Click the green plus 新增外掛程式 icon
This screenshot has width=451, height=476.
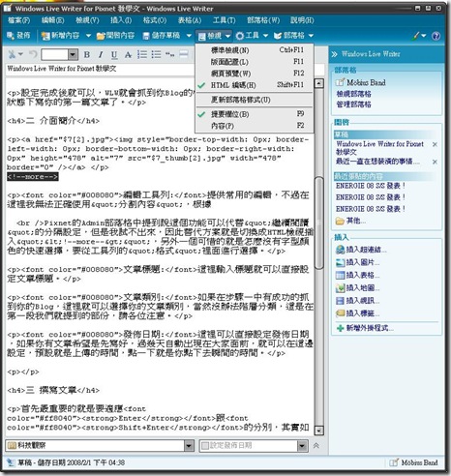pyautogui.click(x=340, y=328)
